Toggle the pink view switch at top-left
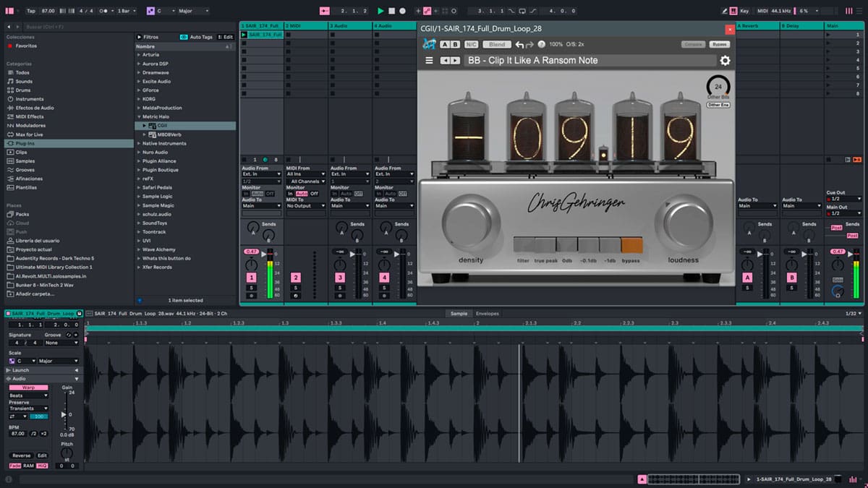This screenshot has width=868, height=488. point(9,11)
